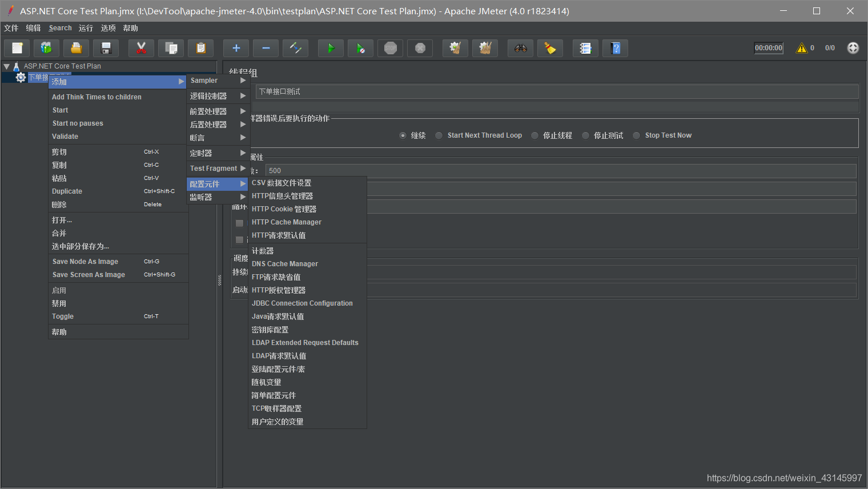Open the 文件 menu
The height and width of the screenshot is (489, 868).
tap(11, 28)
